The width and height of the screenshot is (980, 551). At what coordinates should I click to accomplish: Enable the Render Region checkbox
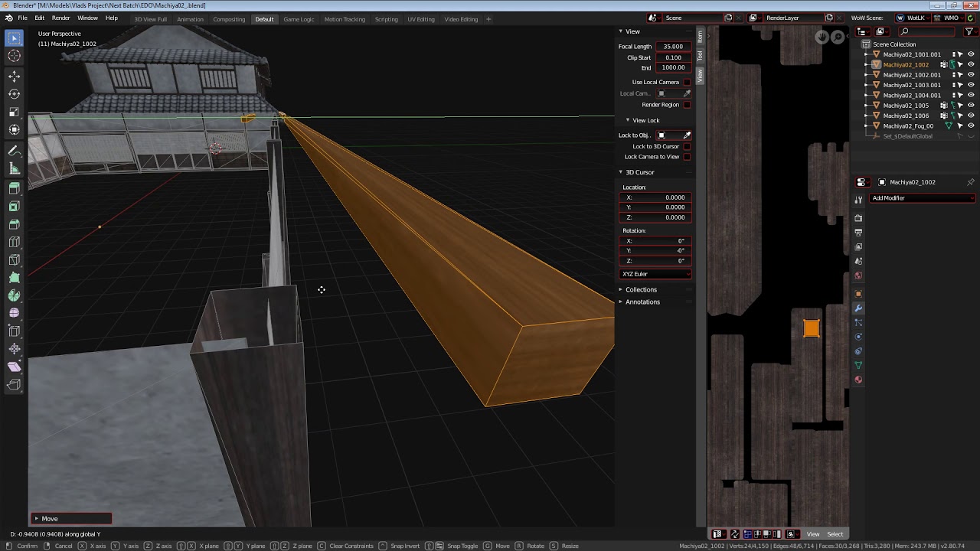coord(686,105)
